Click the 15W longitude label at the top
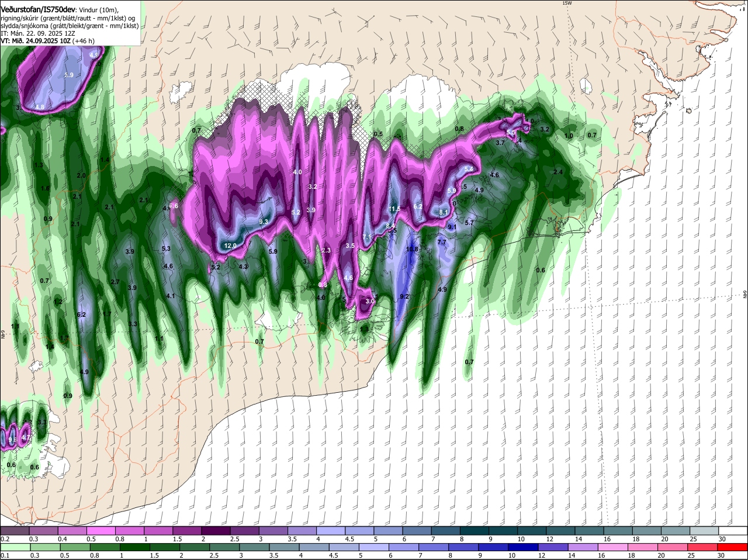Image resolution: width=748 pixels, height=560 pixels. point(566,3)
